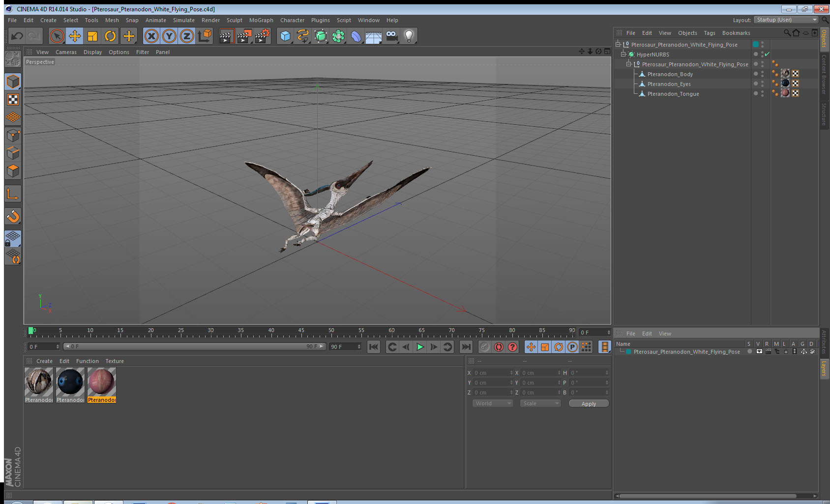Select the Move tool in top toolbar

click(x=75, y=36)
